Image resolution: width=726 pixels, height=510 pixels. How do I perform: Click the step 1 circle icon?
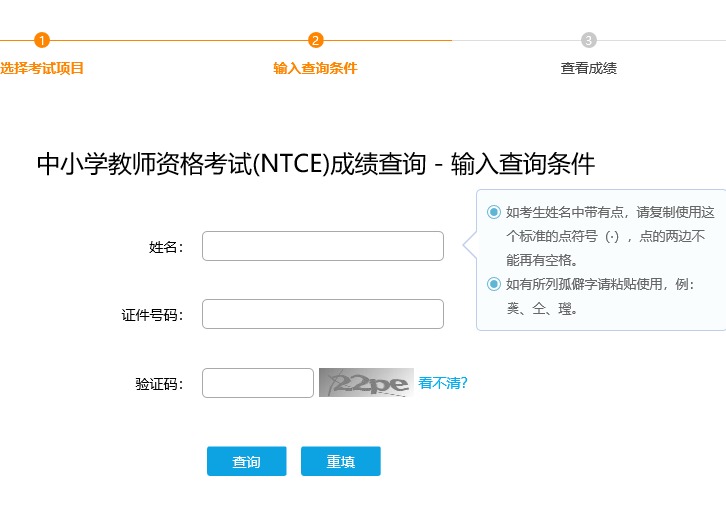click(x=41, y=40)
